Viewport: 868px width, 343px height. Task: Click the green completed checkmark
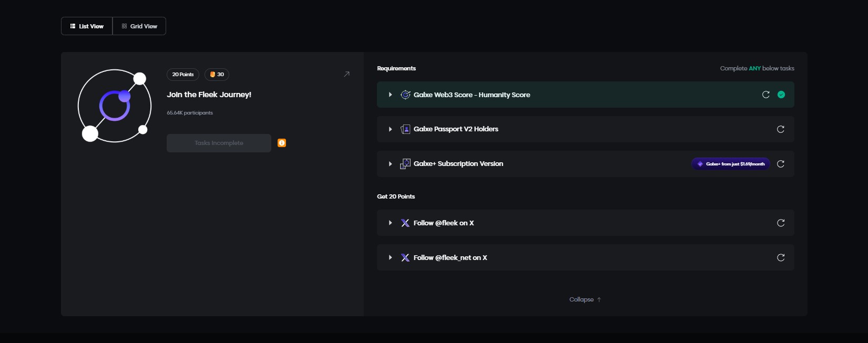pyautogui.click(x=781, y=95)
